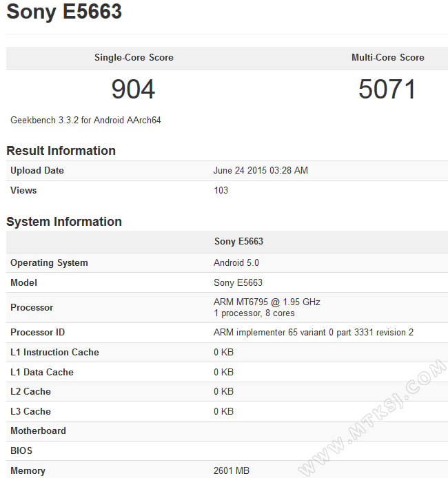Click the ARM implementer 65 processor ID value

314,333
